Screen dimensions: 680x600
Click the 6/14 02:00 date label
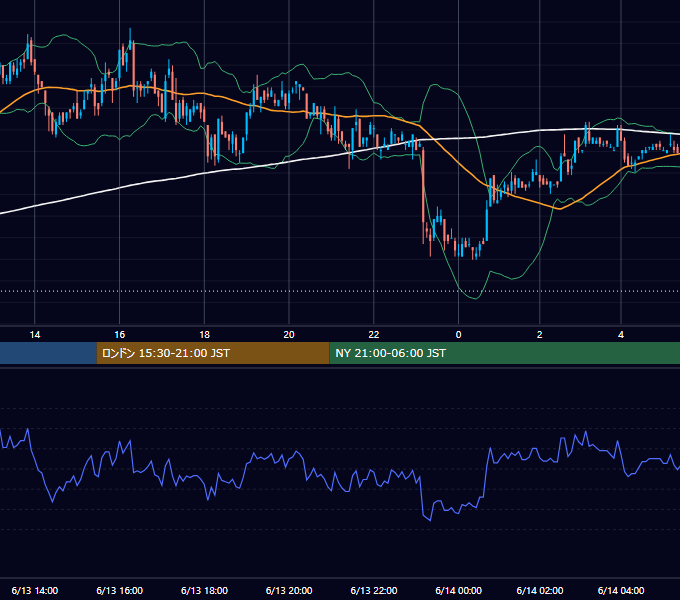click(539, 590)
